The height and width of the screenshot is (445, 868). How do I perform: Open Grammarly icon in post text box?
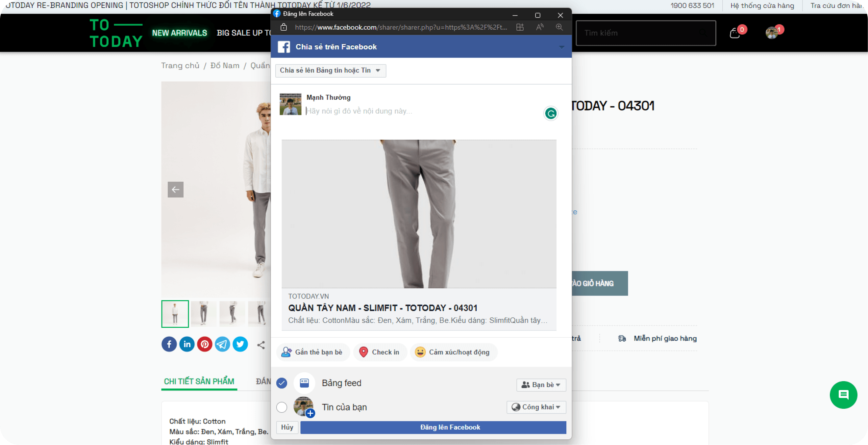point(551,114)
